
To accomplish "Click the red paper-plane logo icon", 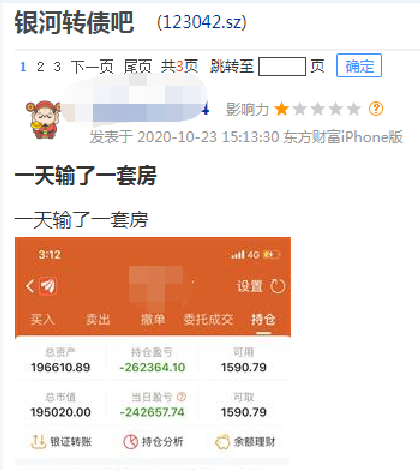I will 48,286.
